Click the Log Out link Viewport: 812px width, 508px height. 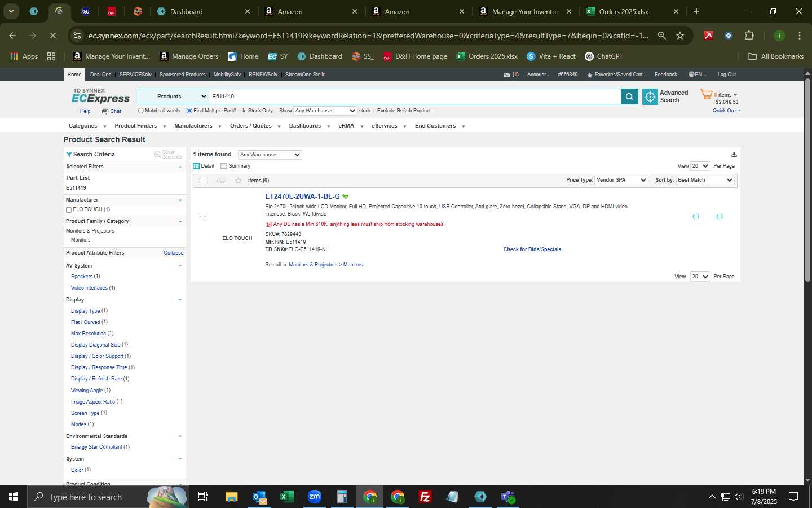(x=726, y=75)
